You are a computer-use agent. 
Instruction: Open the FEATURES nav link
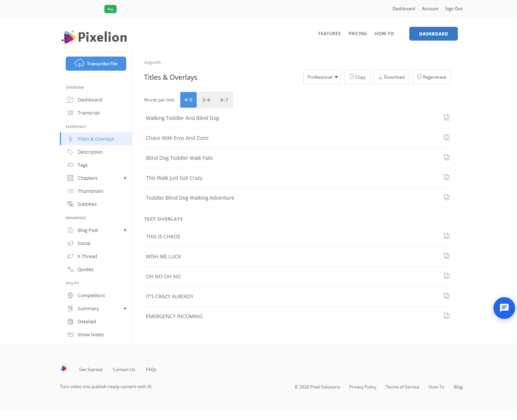pos(329,34)
